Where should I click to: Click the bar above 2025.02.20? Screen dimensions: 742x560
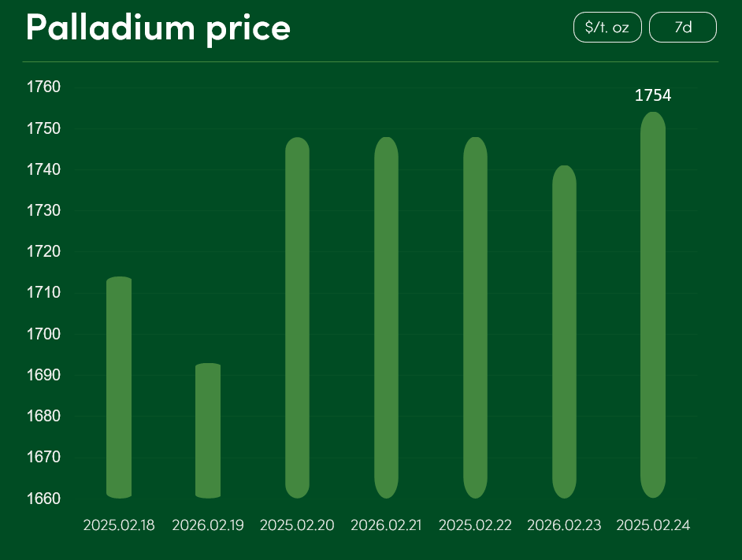coord(297,317)
